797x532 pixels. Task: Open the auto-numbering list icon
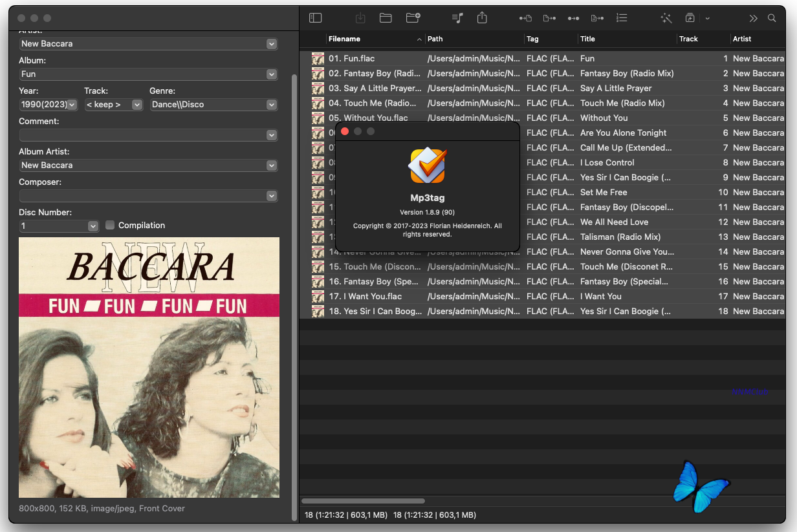coord(622,18)
